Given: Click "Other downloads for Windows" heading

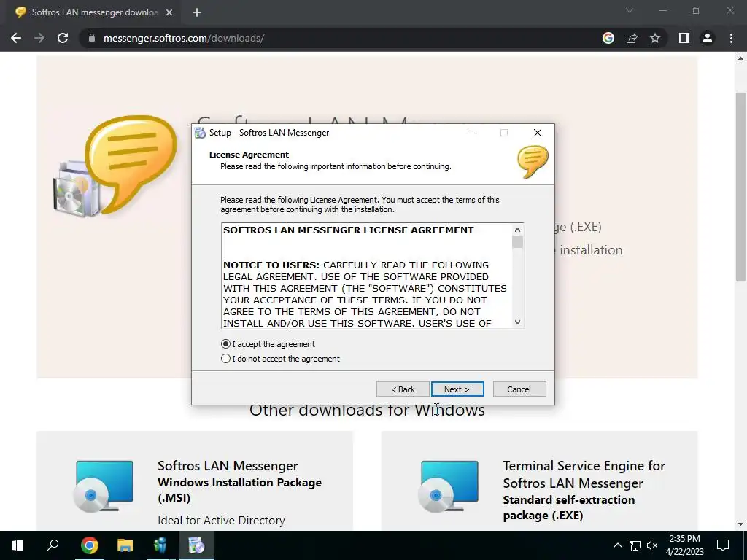Looking at the screenshot, I should [368, 411].
